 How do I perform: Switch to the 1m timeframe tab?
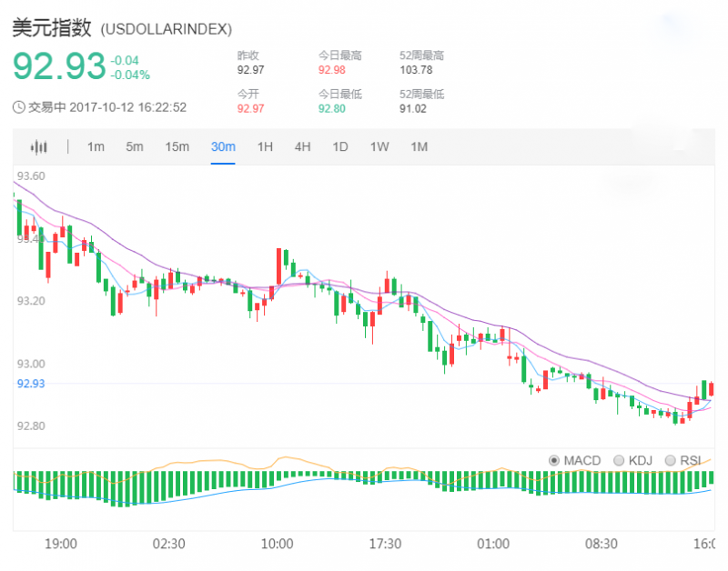coord(96,146)
